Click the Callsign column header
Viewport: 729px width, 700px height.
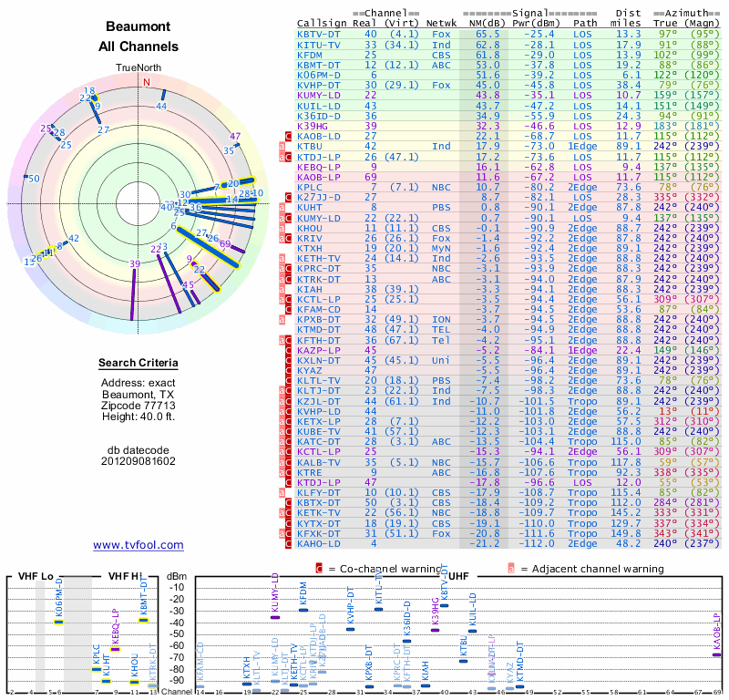point(322,24)
